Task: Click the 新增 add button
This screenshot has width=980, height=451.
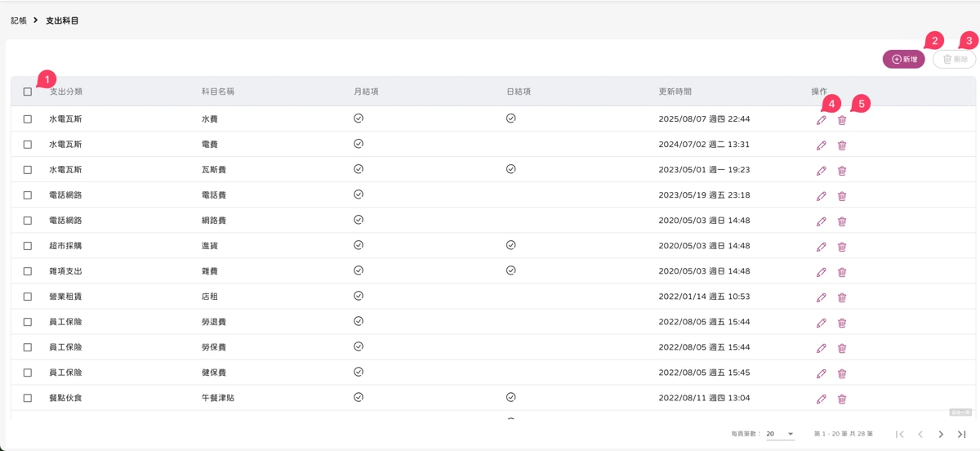Action: [x=903, y=59]
